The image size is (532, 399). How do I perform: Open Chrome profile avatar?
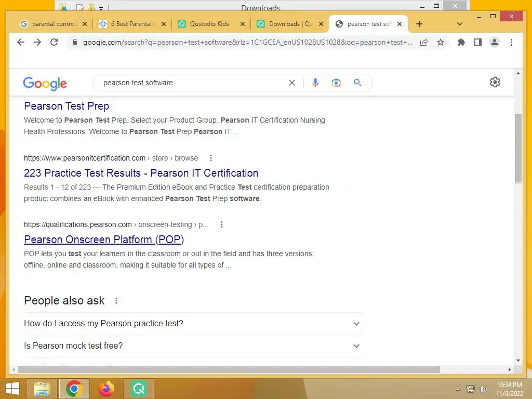click(495, 43)
